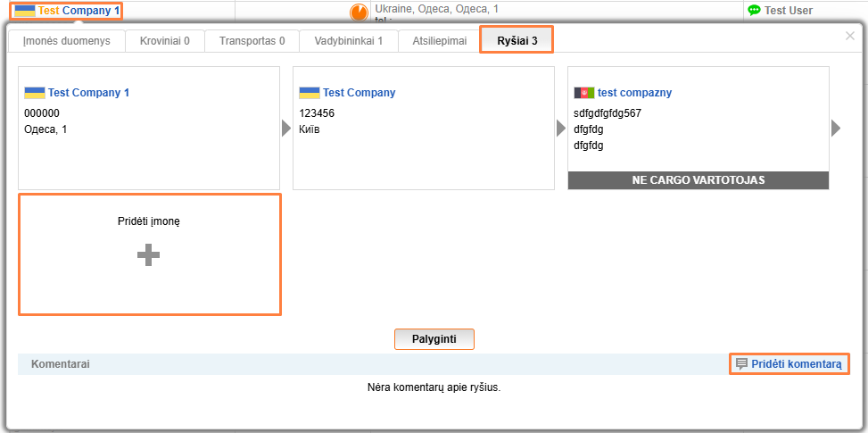Close the company details popup
Image resolution: width=868 pixels, height=433 pixels.
click(x=849, y=36)
